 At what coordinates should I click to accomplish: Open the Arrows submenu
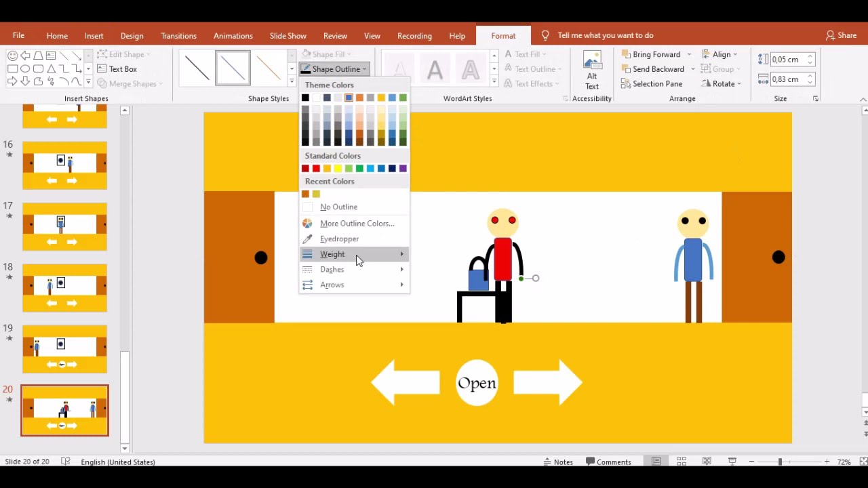(x=354, y=285)
